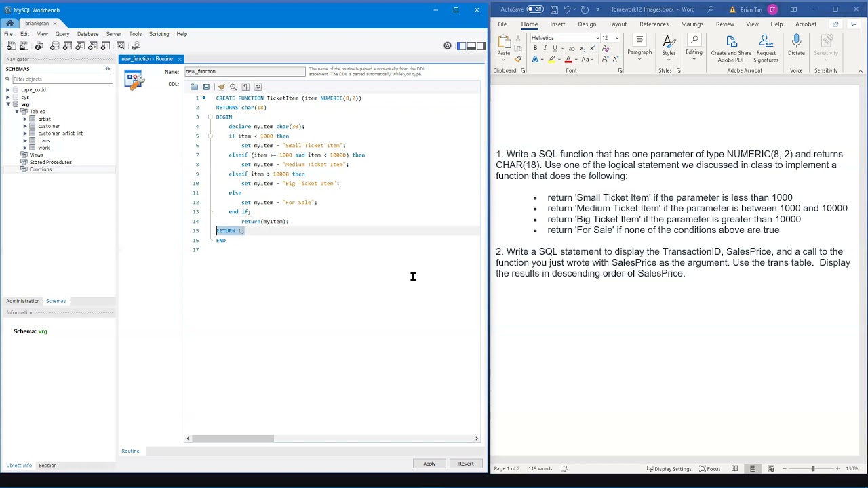Image resolution: width=868 pixels, height=488 pixels.
Task: Click the routine Name input field
Action: tap(245, 71)
